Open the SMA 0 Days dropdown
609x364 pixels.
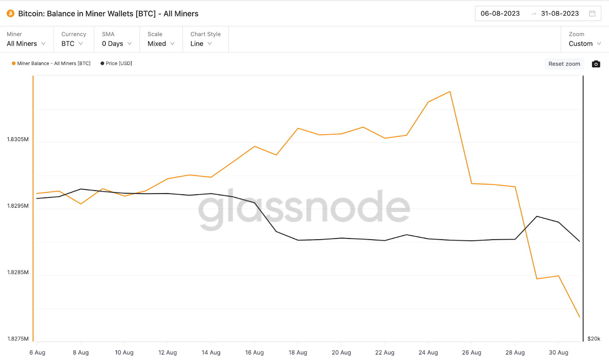coord(117,39)
